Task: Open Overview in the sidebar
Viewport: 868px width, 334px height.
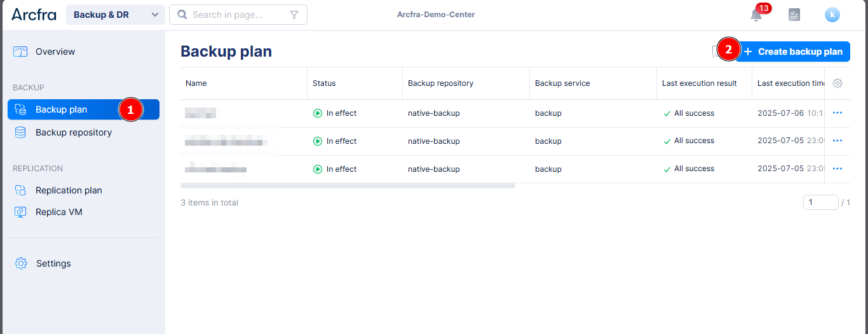Action: pos(55,52)
